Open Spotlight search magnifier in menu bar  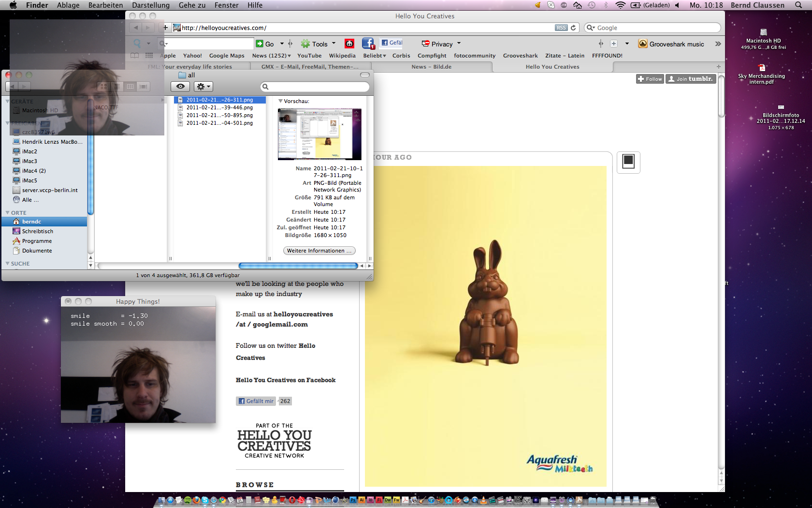tap(798, 5)
